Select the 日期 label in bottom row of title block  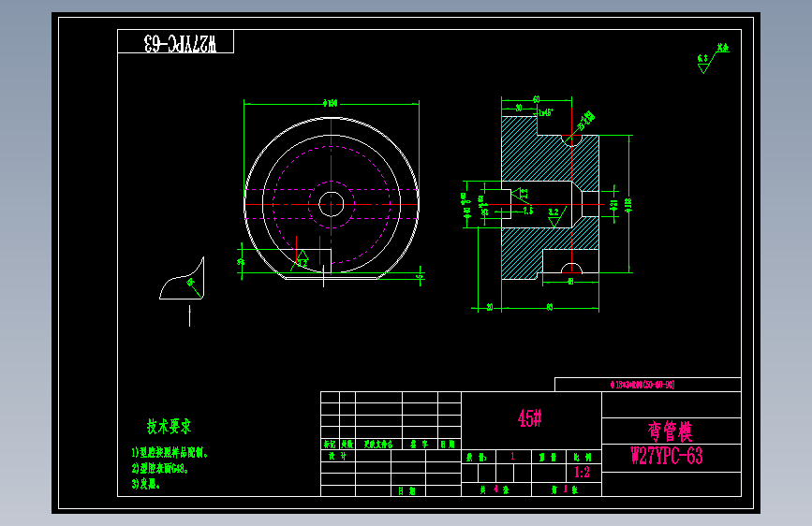(407, 490)
